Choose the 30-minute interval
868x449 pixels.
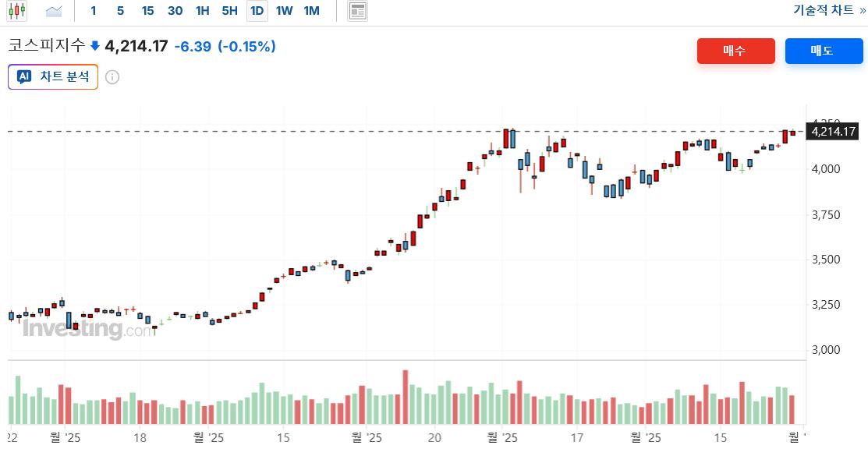tap(175, 11)
